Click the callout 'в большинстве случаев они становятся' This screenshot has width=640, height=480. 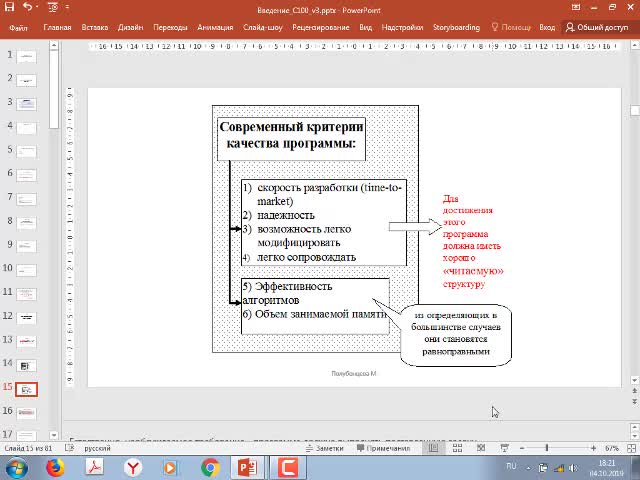pyautogui.click(x=456, y=333)
